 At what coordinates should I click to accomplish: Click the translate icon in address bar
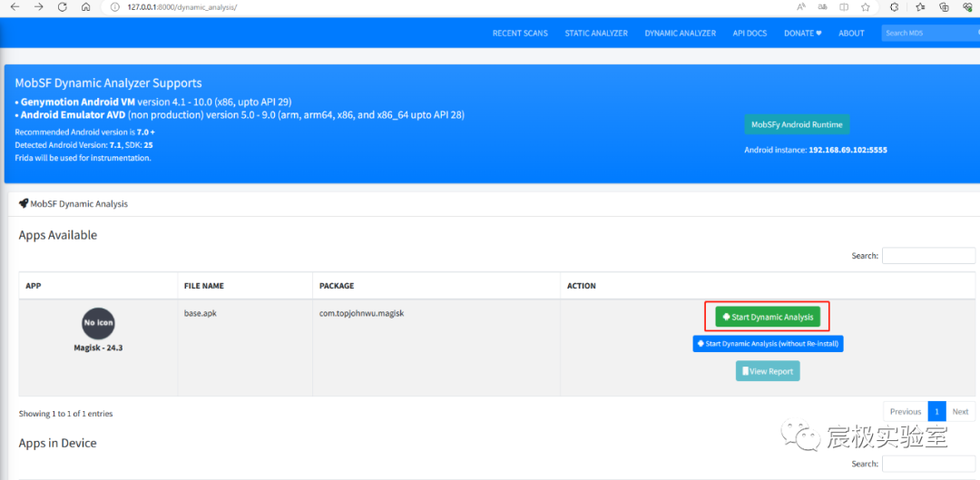click(822, 7)
